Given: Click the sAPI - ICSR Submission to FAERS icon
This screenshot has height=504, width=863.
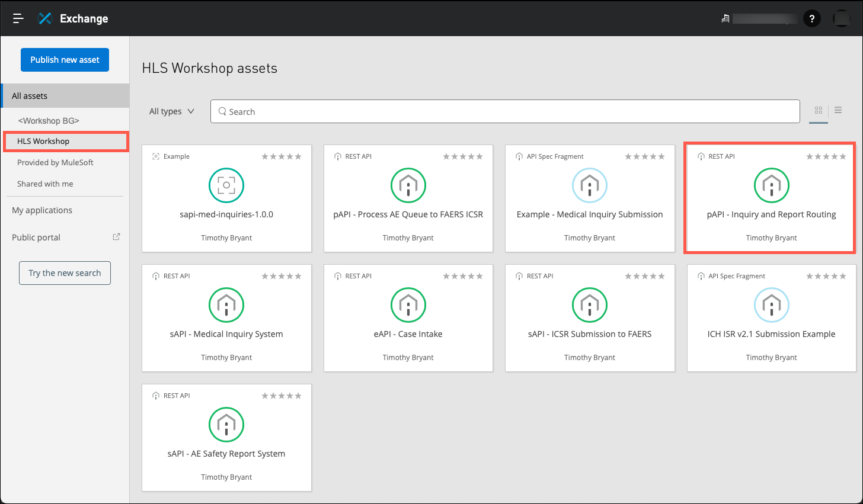Looking at the screenshot, I should click(590, 305).
